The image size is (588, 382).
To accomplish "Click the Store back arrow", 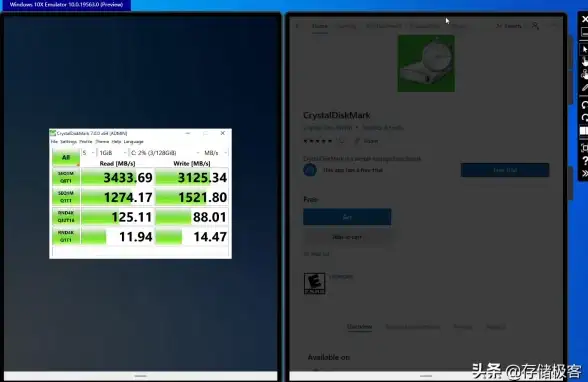I will 297,26.
